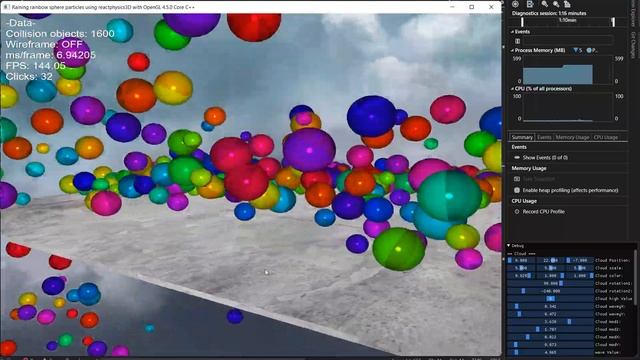640x360 pixels.
Task: Click the Cloud high value slider
Action: [x=550, y=298]
